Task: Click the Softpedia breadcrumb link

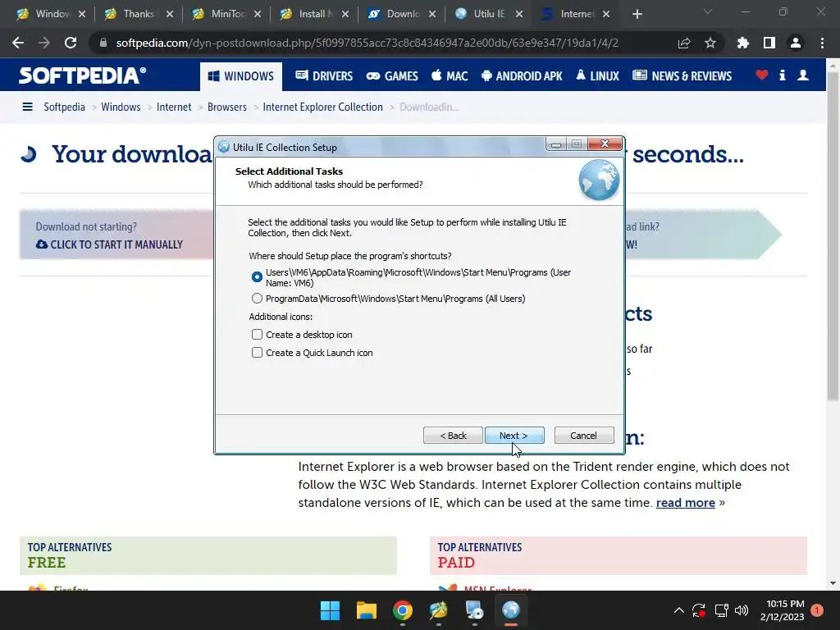Action: 64,107
